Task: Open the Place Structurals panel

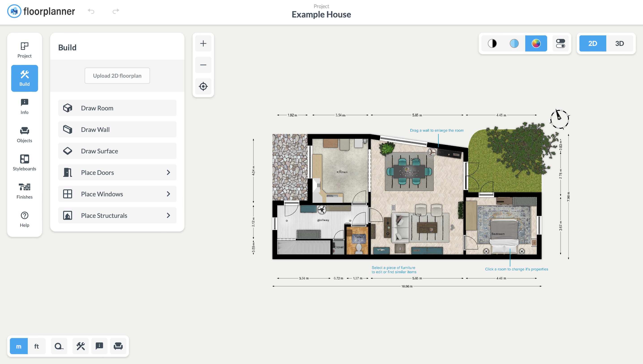Action: click(117, 215)
